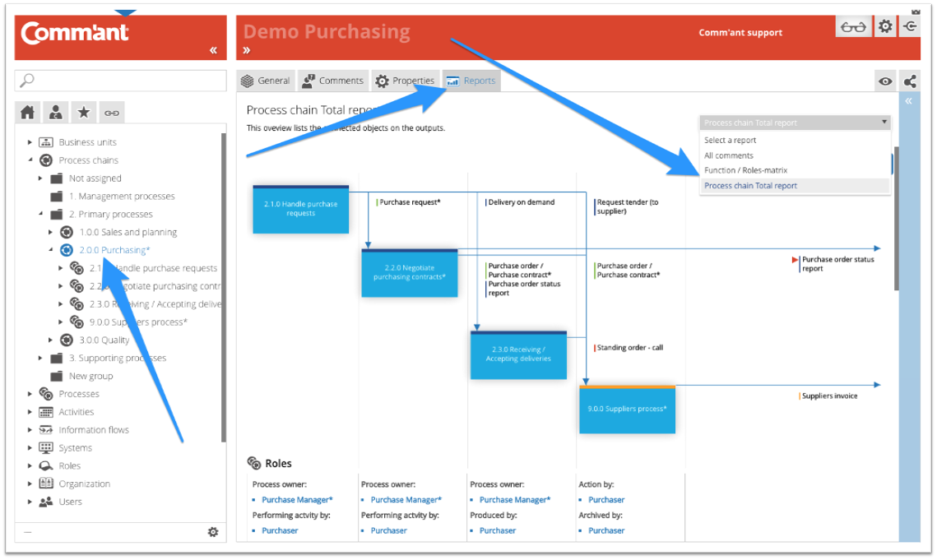Expand the Business units node

pyautogui.click(x=30, y=142)
